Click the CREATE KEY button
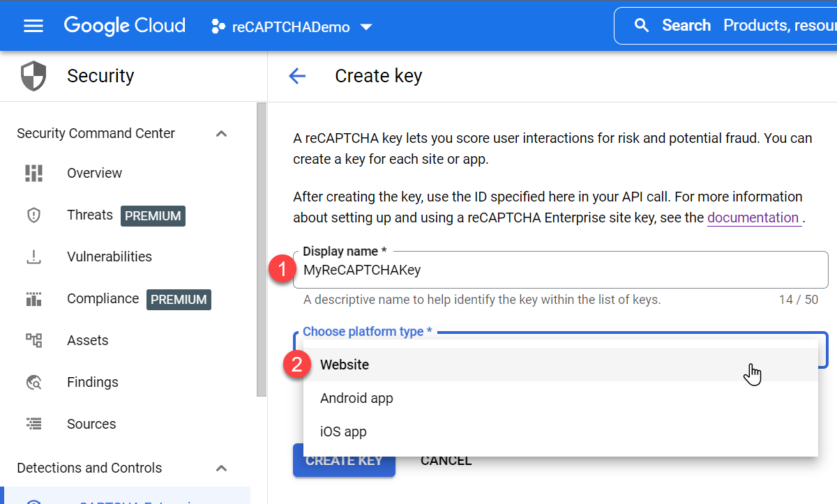 (344, 460)
